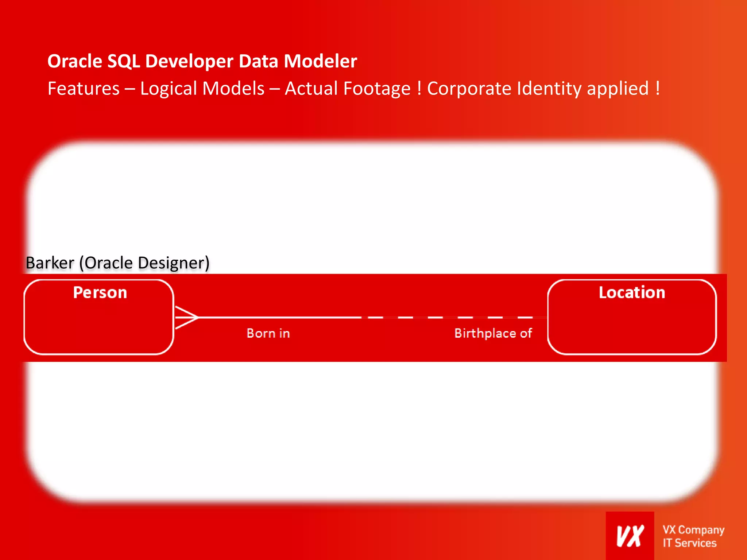
Task: Click the 'Person' entity name
Action: (100, 293)
